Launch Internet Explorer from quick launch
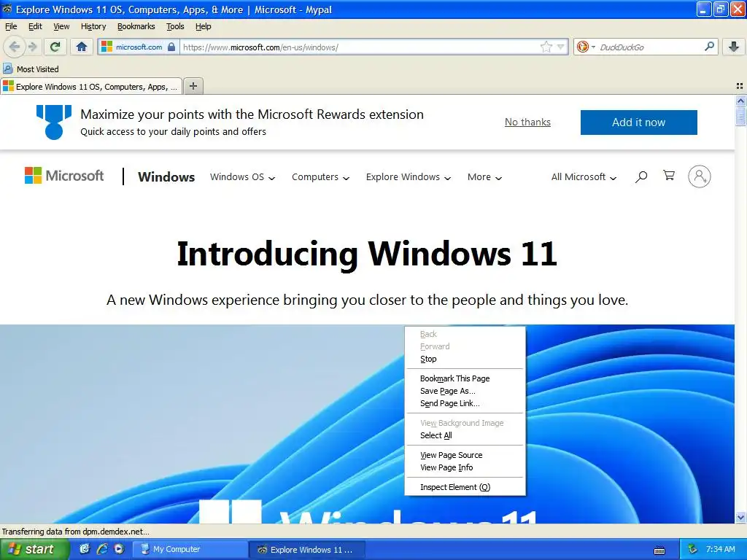Image resolution: width=747 pixels, height=560 pixels. point(101,549)
